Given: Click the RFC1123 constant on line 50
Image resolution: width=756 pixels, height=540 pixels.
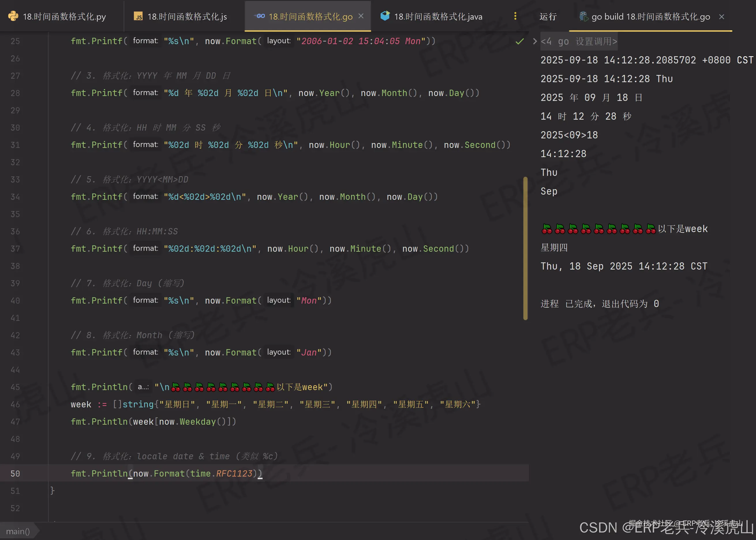Looking at the screenshot, I should point(234,473).
